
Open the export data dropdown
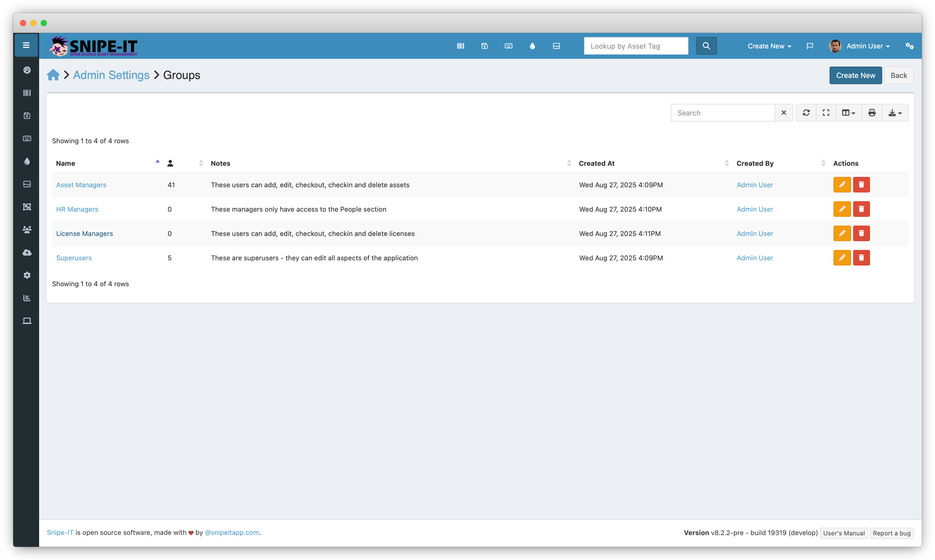pyautogui.click(x=895, y=113)
